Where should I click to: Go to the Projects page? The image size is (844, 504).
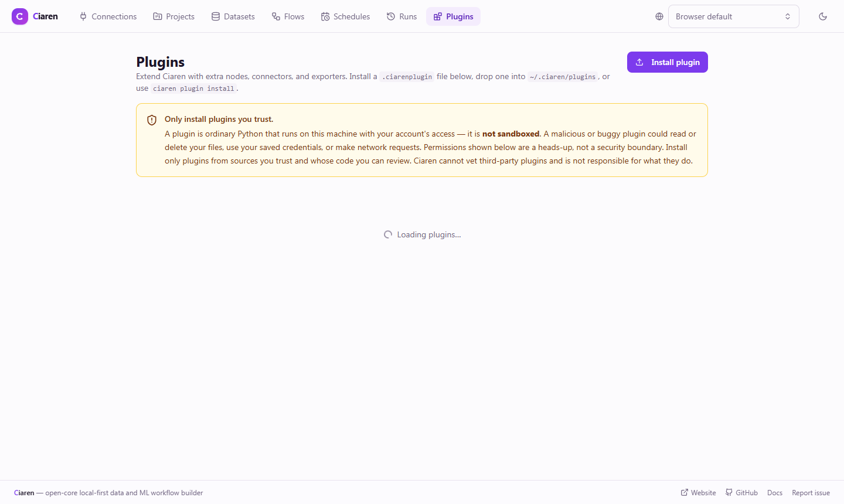[174, 16]
